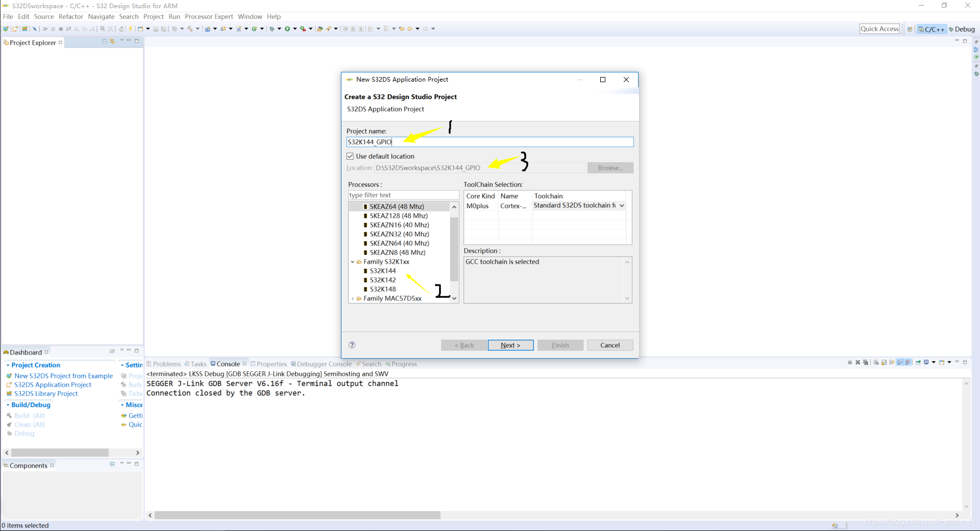Click the green Run launch icon
The height and width of the screenshot is (531, 980).
point(287,29)
